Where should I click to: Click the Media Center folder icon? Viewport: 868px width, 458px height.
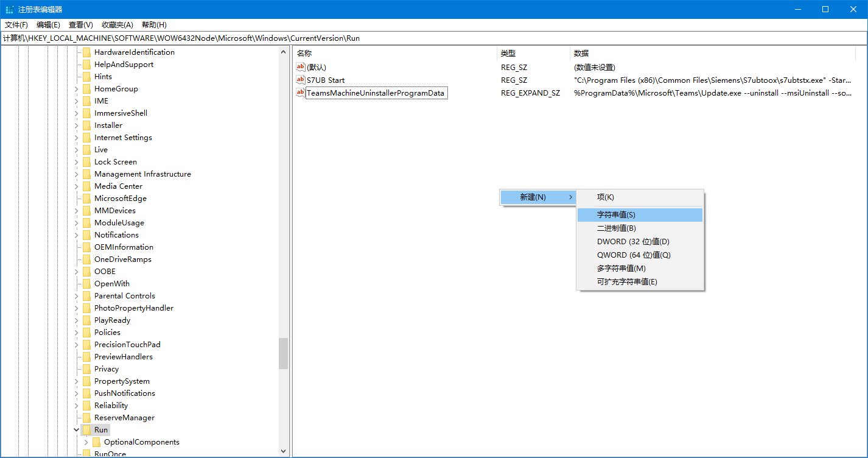pyautogui.click(x=86, y=186)
